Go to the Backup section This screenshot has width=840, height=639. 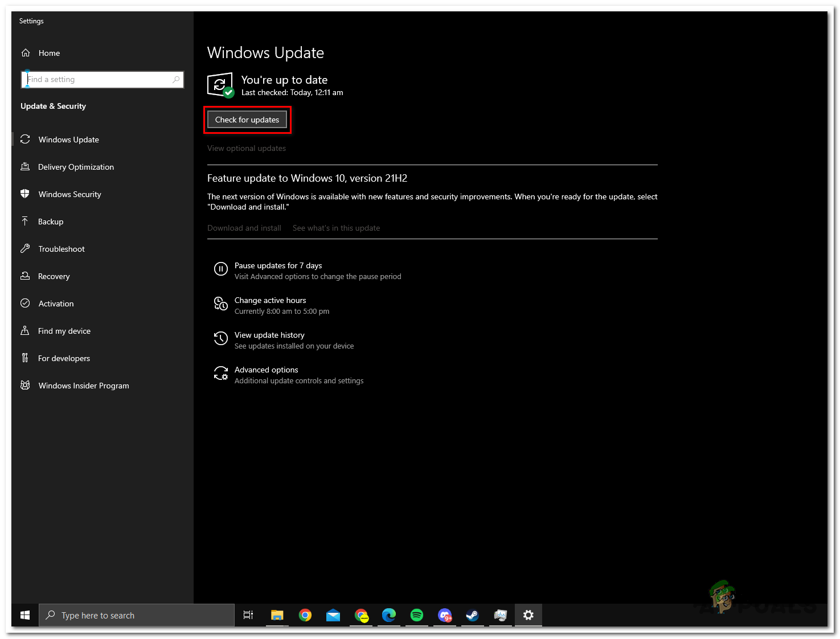(x=50, y=222)
